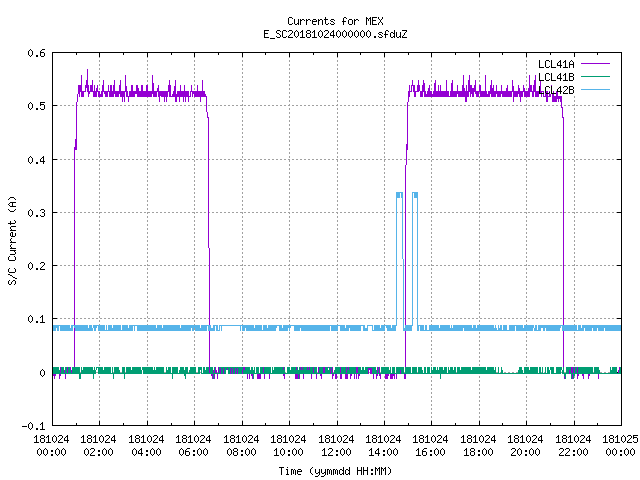The height and width of the screenshot is (480, 640).
Task: Click the -0.1 y-axis tick label
Action: 33,426
